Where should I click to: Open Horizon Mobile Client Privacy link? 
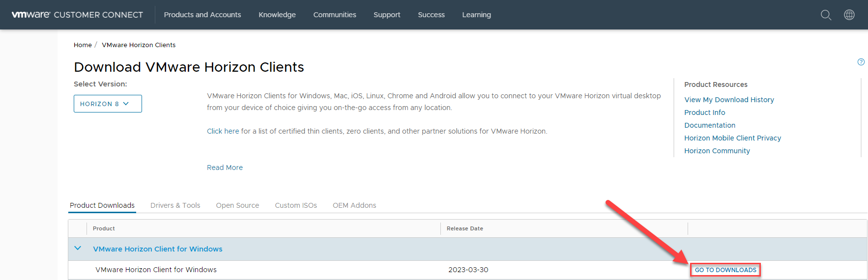[732, 138]
